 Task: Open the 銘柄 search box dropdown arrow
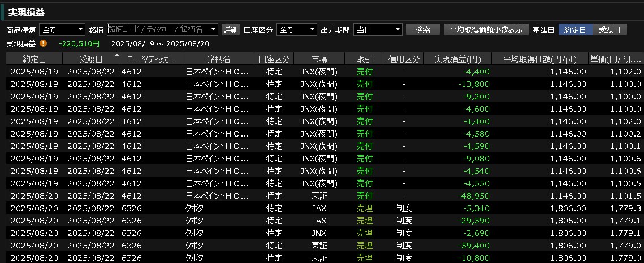coord(213,29)
